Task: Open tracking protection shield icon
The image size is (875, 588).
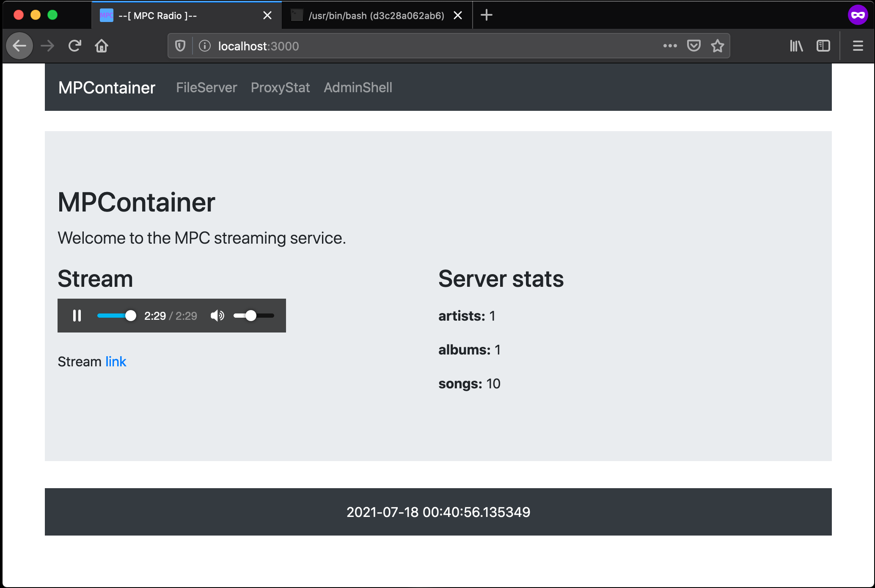Action: [180, 46]
